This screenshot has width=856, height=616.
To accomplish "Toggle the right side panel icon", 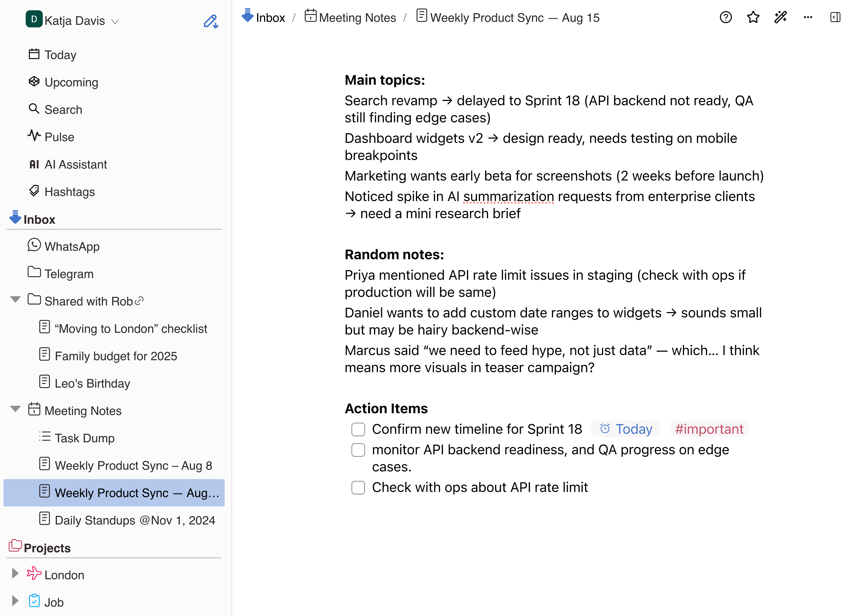I will tap(835, 17).
